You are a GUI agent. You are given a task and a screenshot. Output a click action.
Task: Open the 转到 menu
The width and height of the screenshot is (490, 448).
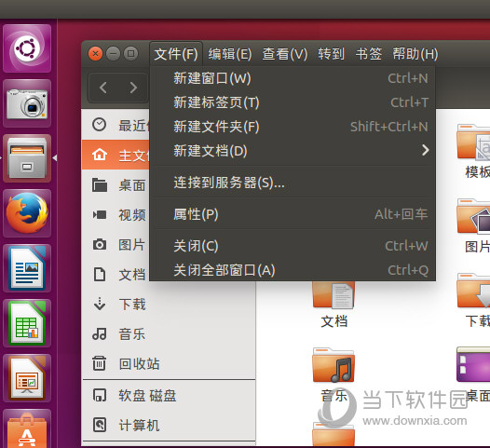pos(332,54)
